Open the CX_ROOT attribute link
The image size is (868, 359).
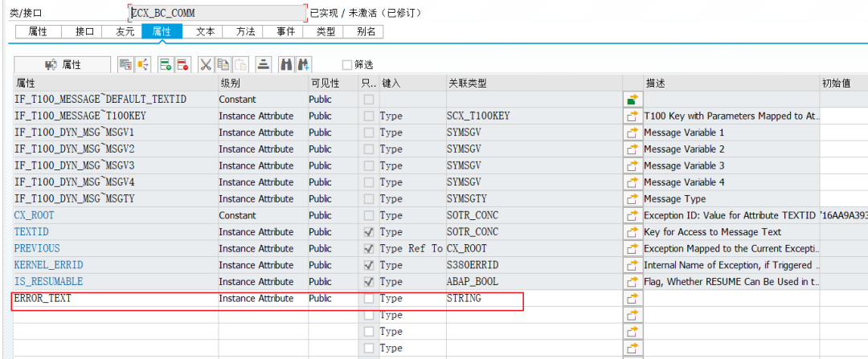pos(35,215)
